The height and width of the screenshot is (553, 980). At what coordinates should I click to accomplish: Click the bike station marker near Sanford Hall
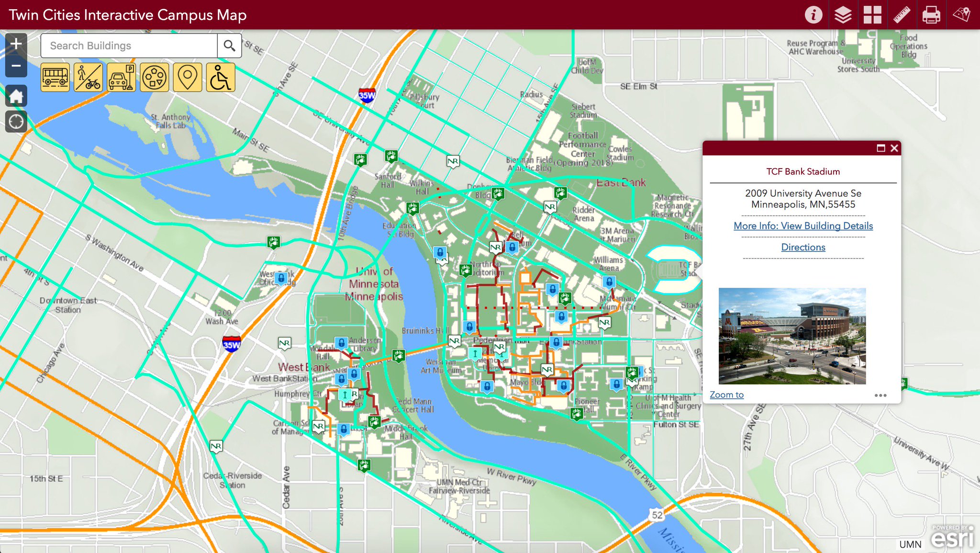point(391,156)
